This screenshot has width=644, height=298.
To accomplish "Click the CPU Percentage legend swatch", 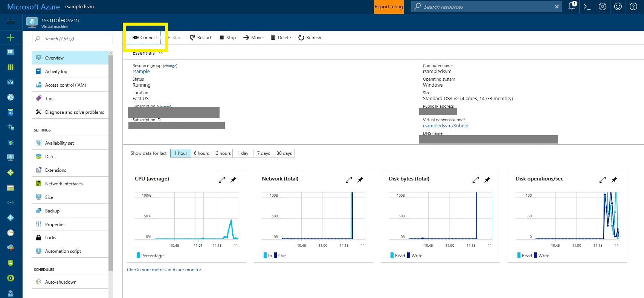I will point(138,255).
